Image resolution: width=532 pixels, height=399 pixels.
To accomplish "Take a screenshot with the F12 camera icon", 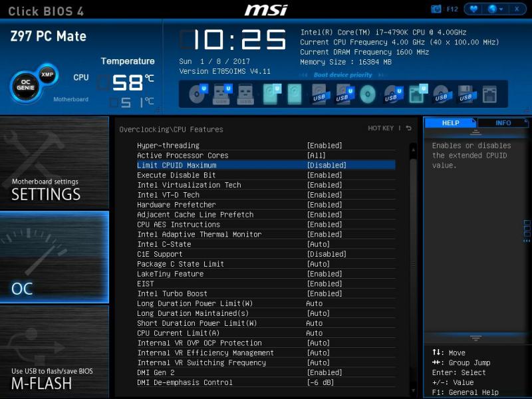I will pos(436,9).
